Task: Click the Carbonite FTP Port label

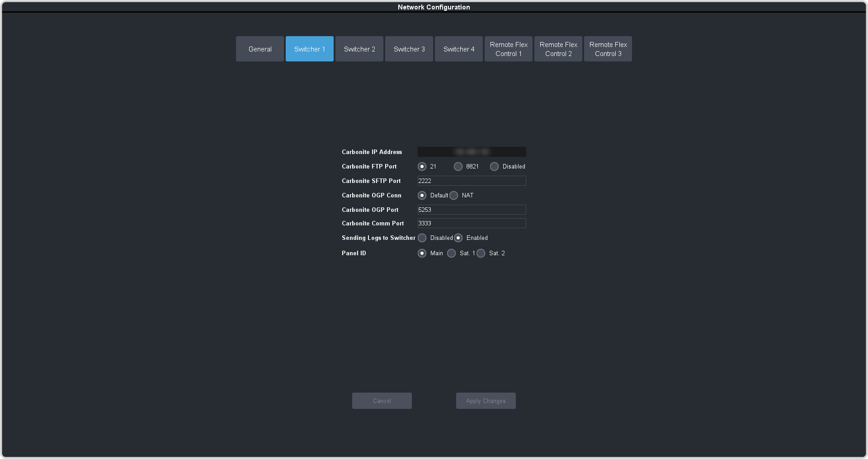Action: pyautogui.click(x=369, y=166)
